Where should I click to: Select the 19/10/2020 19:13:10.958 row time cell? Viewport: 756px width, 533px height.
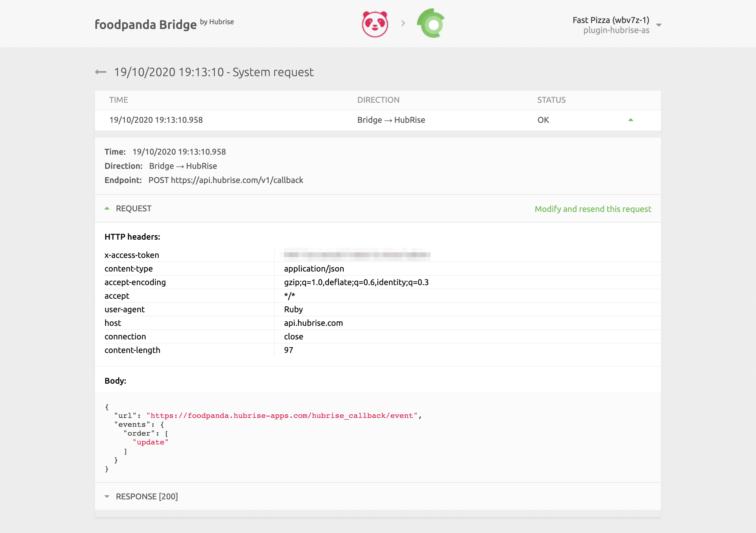[x=156, y=120]
